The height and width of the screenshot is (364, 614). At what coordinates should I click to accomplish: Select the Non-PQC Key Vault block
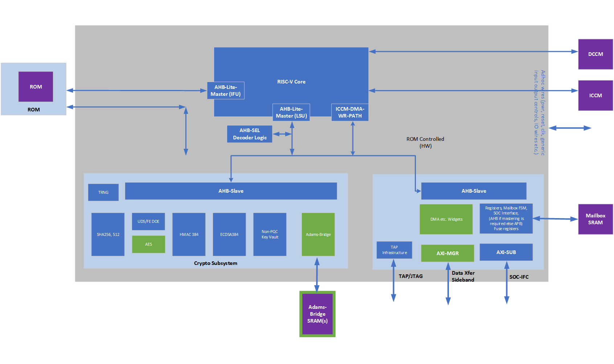tap(270, 234)
